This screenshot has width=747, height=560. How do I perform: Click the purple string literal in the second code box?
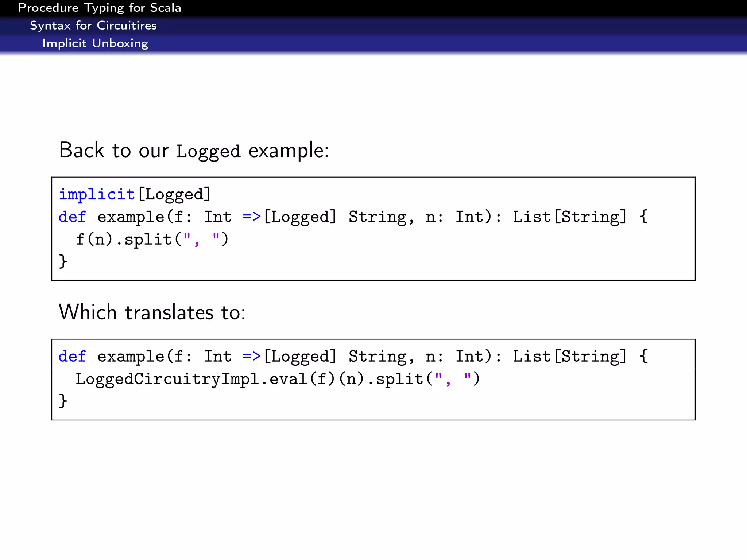click(x=453, y=379)
